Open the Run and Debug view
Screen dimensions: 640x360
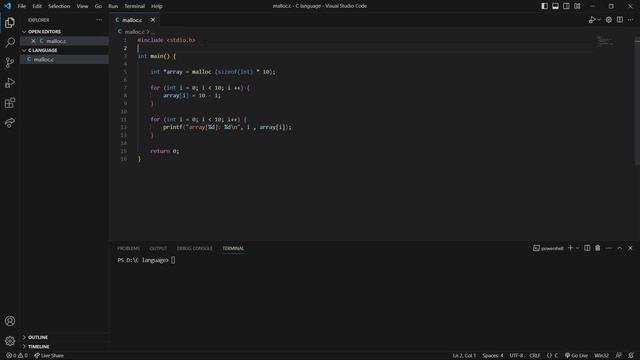10,82
